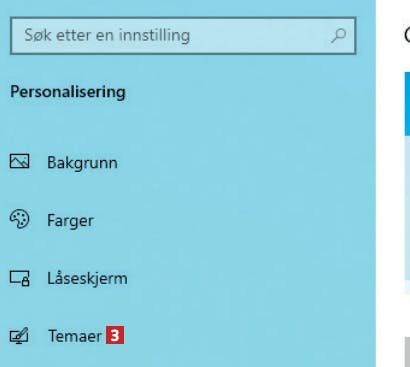
Task: Open the Farger settings page
Action: coord(70,221)
